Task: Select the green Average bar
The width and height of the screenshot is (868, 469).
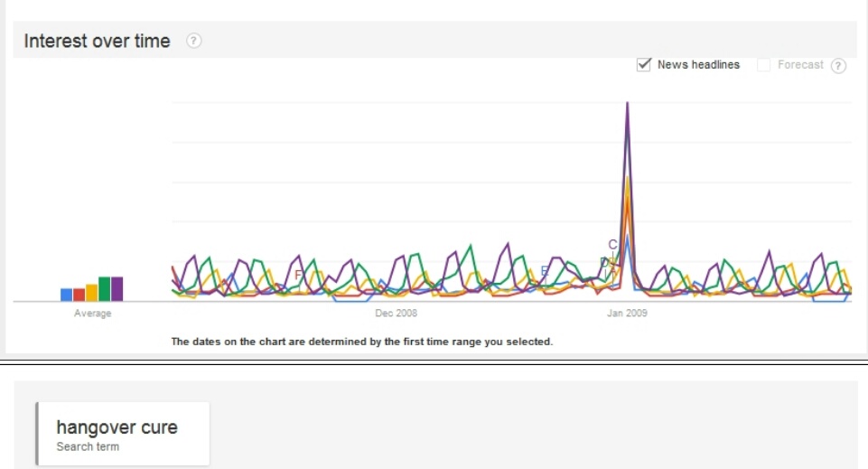Action: 104,288
